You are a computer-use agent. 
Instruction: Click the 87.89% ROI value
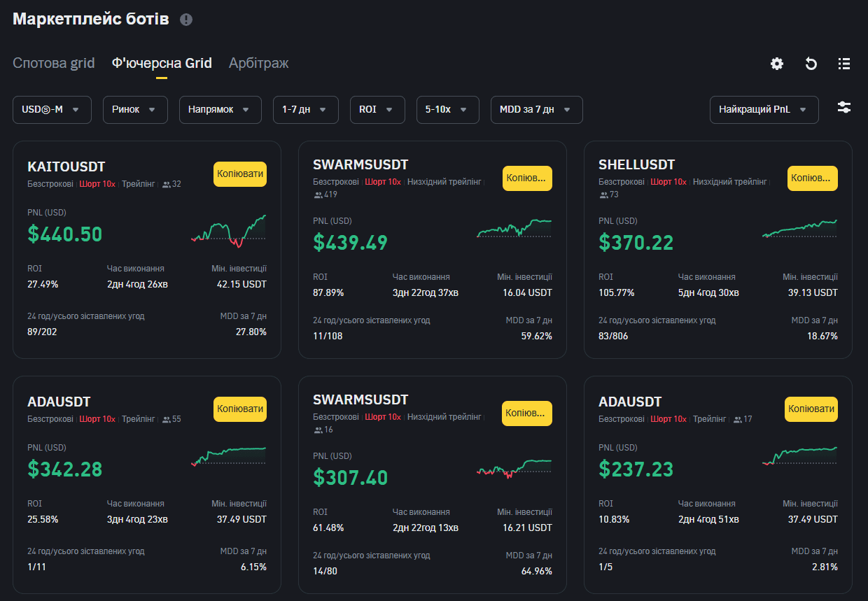(x=328, y=293)
